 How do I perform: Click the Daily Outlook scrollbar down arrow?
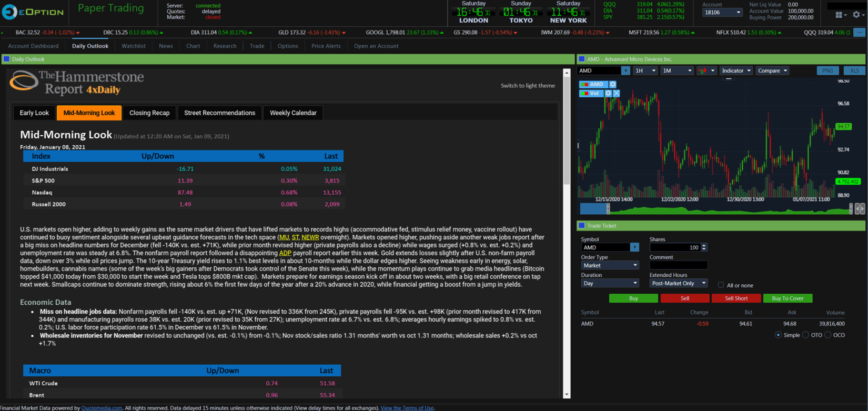[567, 394]
